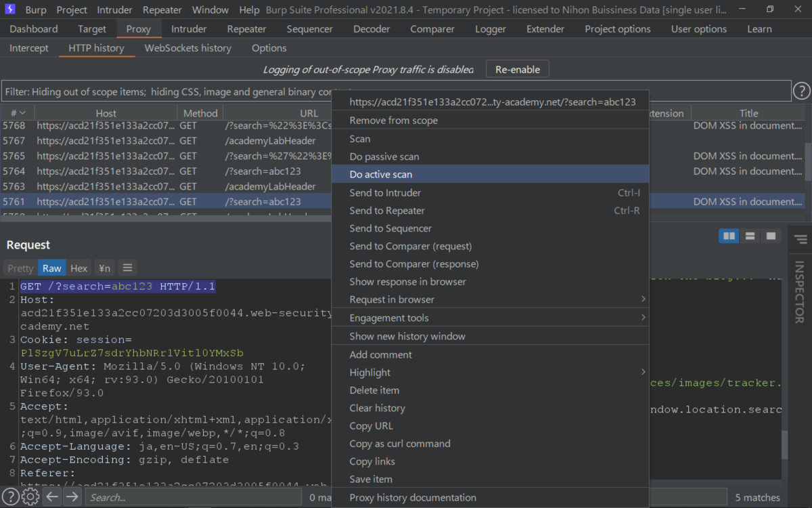Switch request view to Hex
The height and width of the screenshot is (508, 812).
point(79,268)
